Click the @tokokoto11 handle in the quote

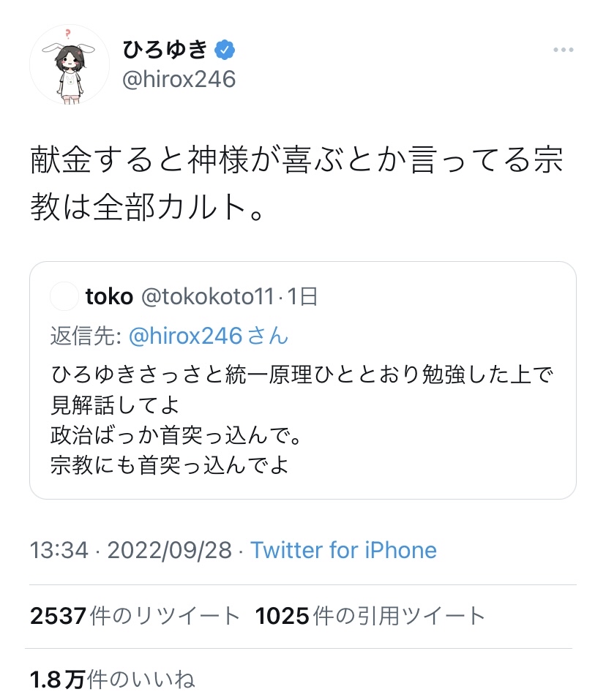coord(207,296)
